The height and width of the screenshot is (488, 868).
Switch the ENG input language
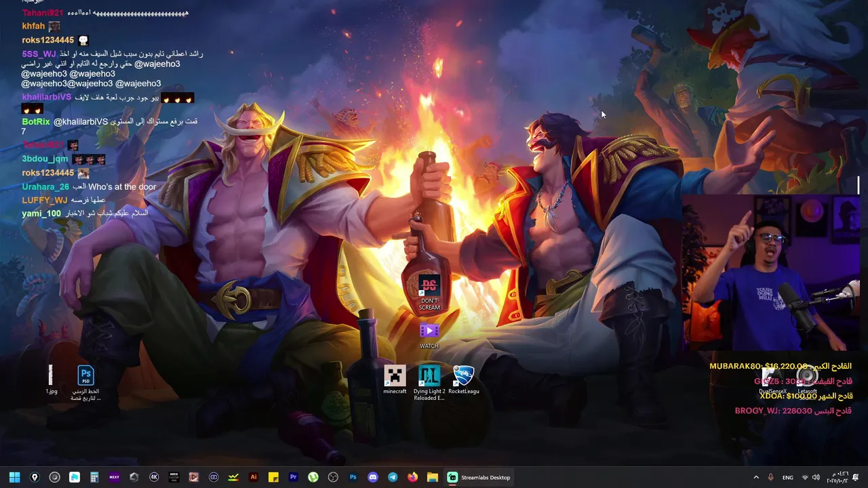click(x=787, y=477)
